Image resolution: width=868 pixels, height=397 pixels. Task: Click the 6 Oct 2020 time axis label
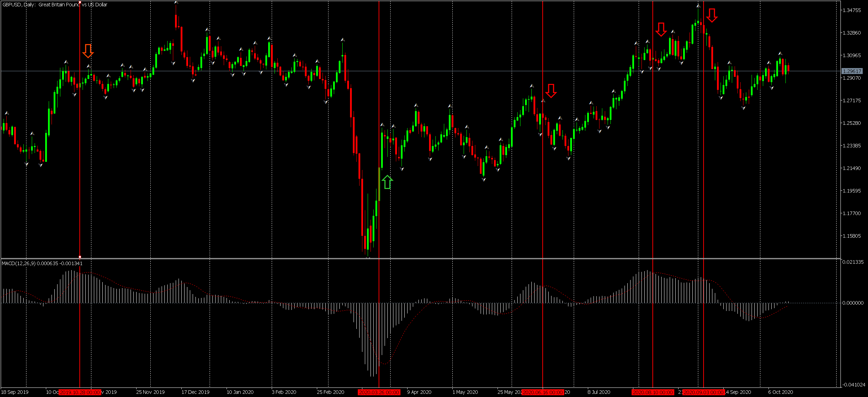780,392
